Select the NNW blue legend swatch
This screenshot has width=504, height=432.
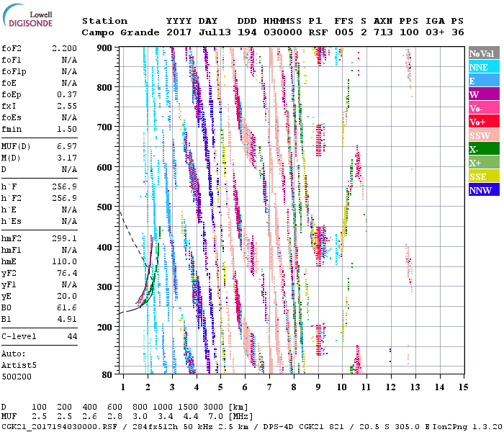tap(484, 189)
